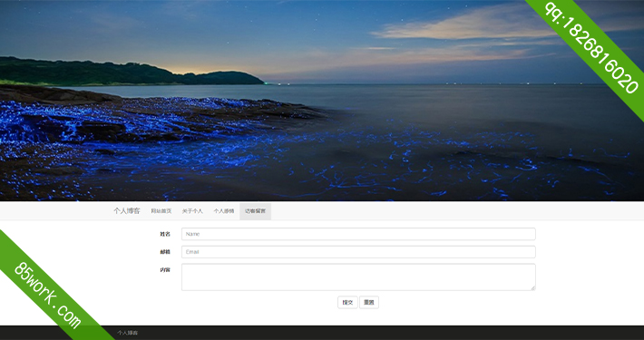
Task: Select the highlighted 访客留言 tab
Action: point(255,211)
